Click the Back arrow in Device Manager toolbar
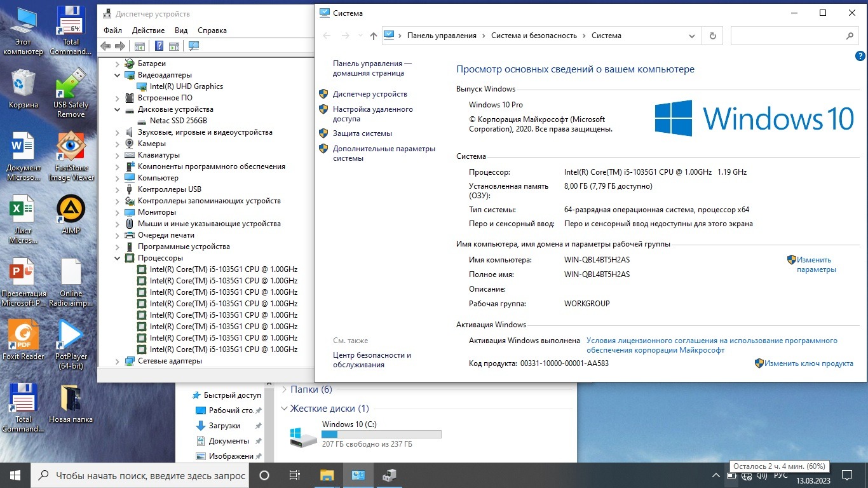 [106, 46]
